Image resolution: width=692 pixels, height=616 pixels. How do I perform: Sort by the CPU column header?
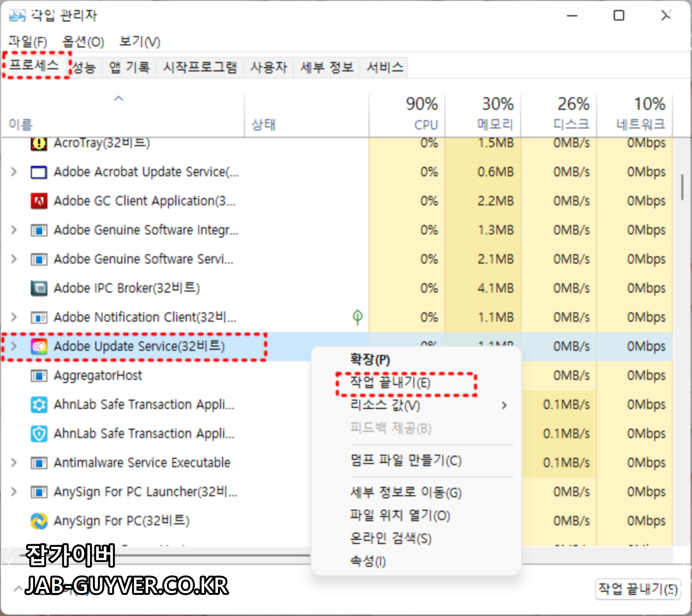[x=407, y=115]
